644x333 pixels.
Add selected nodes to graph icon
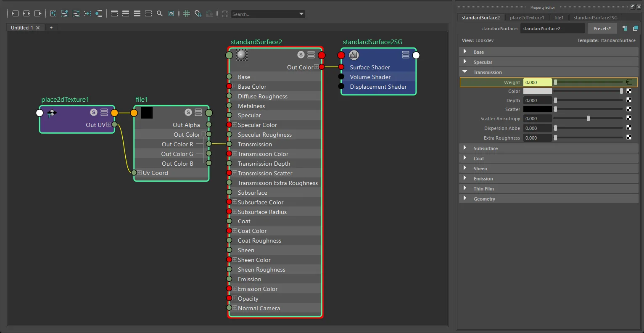coord(65,14)
